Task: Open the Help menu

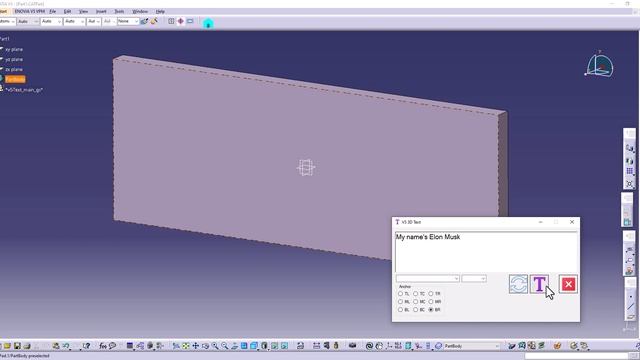Action: [x=160, y=11]
